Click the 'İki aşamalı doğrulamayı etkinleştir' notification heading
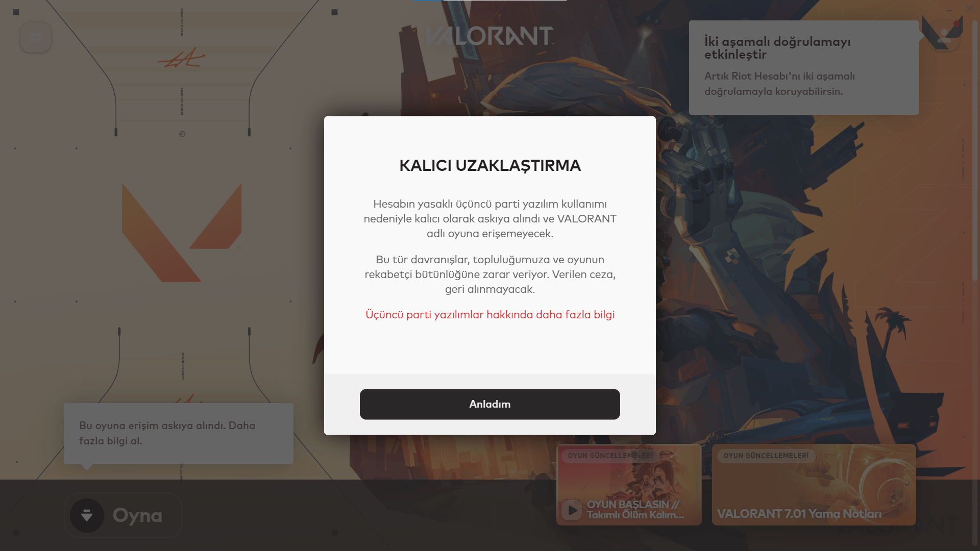Image resolution: width=980 pixels, height=551 pixels. click(777, 48)
